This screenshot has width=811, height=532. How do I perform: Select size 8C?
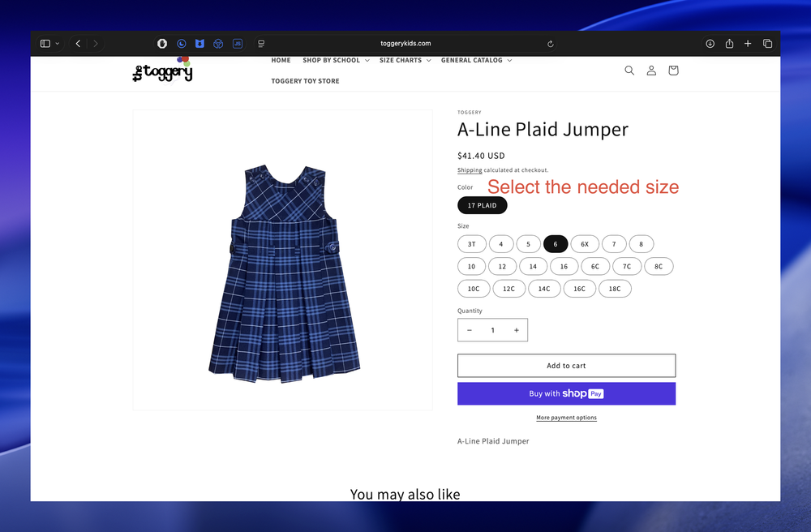click(659, 266)
